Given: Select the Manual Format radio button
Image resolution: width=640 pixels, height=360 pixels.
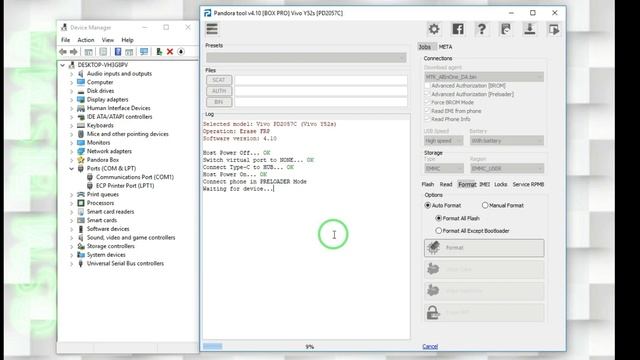Looking at the screenshot, I should coord(485,205).
